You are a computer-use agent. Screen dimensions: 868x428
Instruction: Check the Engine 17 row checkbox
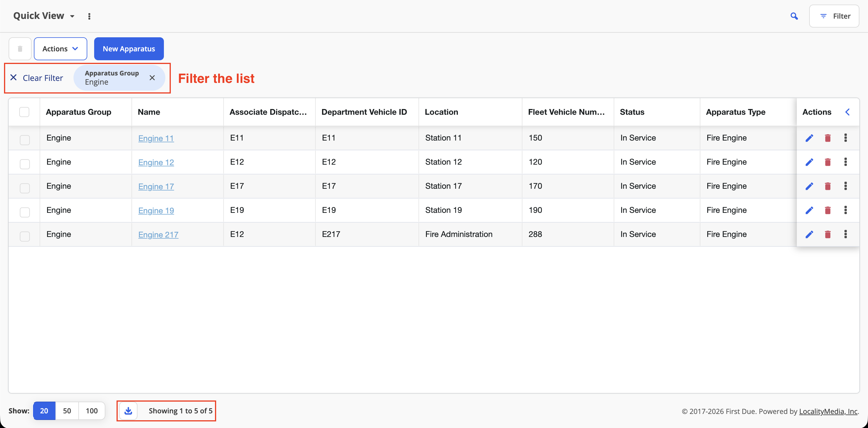[x=25, y=188]
